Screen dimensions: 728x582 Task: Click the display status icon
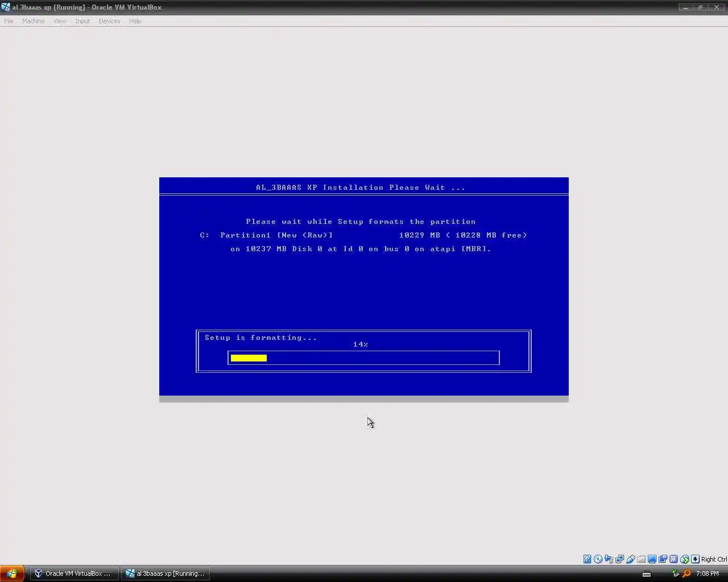[652, 559]
